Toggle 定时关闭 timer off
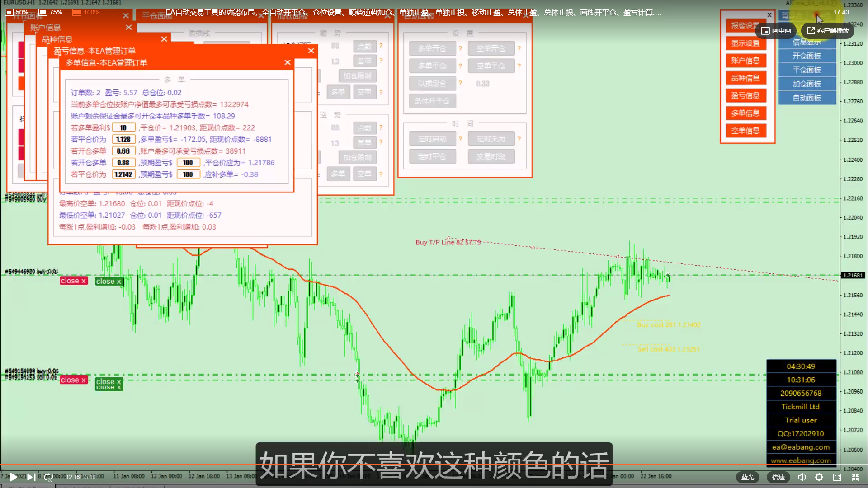The height and width of the screenshot is (488, 868). pyautogui.click(x=491, y=139)
